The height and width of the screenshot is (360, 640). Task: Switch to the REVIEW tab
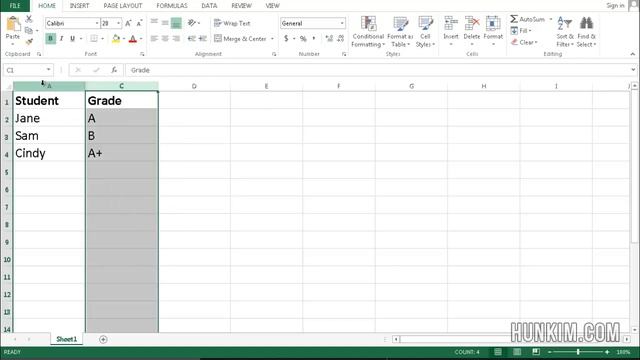point(241,6)
